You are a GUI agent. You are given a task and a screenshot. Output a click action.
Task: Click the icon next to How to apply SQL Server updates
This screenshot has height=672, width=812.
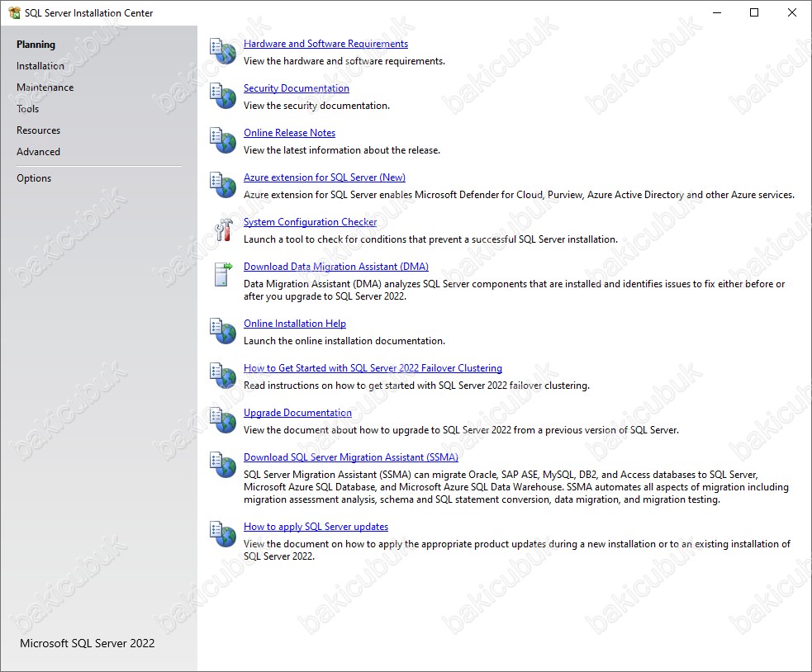coord(223,534)
